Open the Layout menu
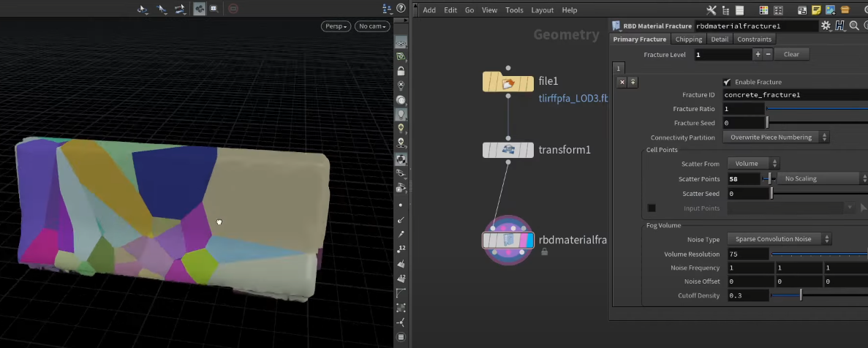 (x=542, y=10)
